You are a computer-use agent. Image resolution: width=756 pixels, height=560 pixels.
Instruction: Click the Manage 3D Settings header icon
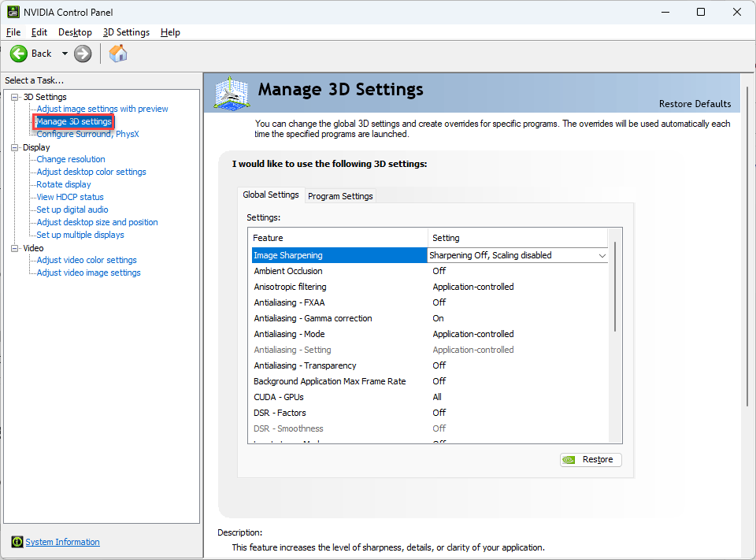click(232, 93)
